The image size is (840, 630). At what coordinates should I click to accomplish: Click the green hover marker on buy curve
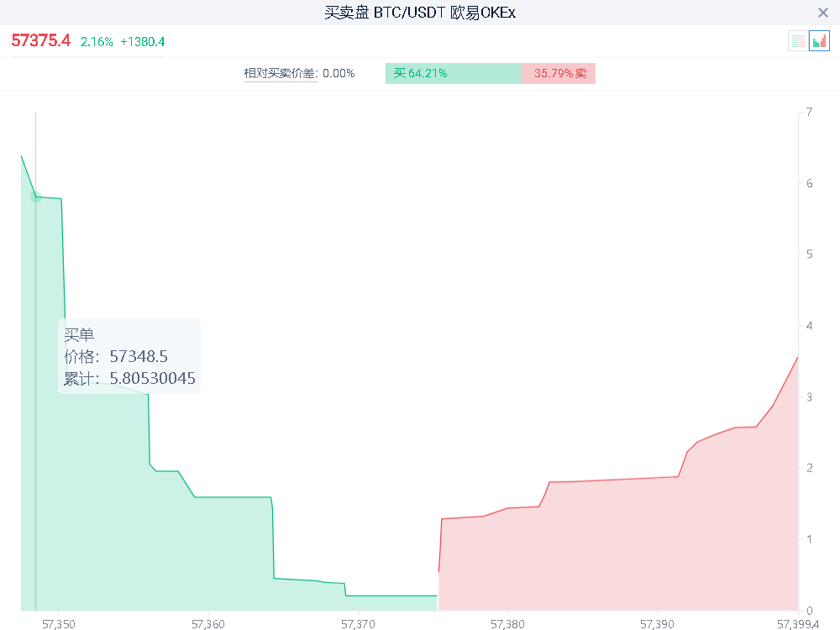pyautogui.click(x=36, y=197)
